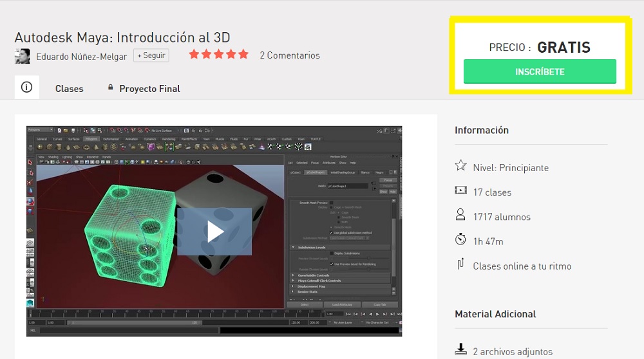Viewport: 644px width, 359px height.
Task: Play the course intro video
Action: point(214,232)
